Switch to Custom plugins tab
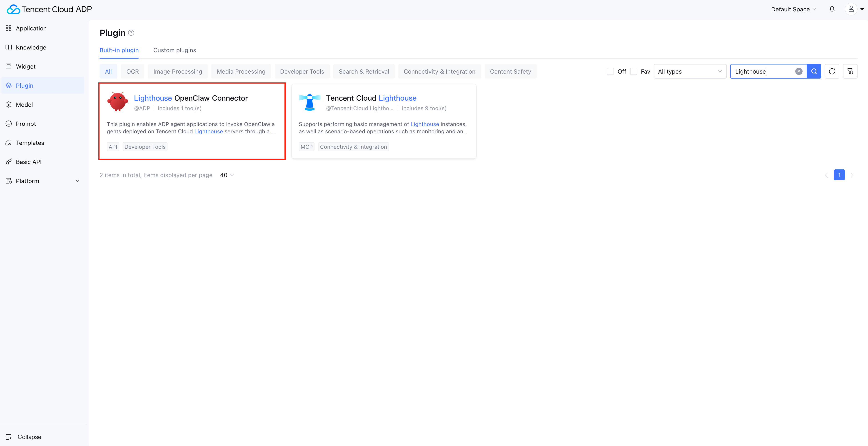The width and height of the screenshot is (868, 446). pyautogui.click(x=175, y=50)
